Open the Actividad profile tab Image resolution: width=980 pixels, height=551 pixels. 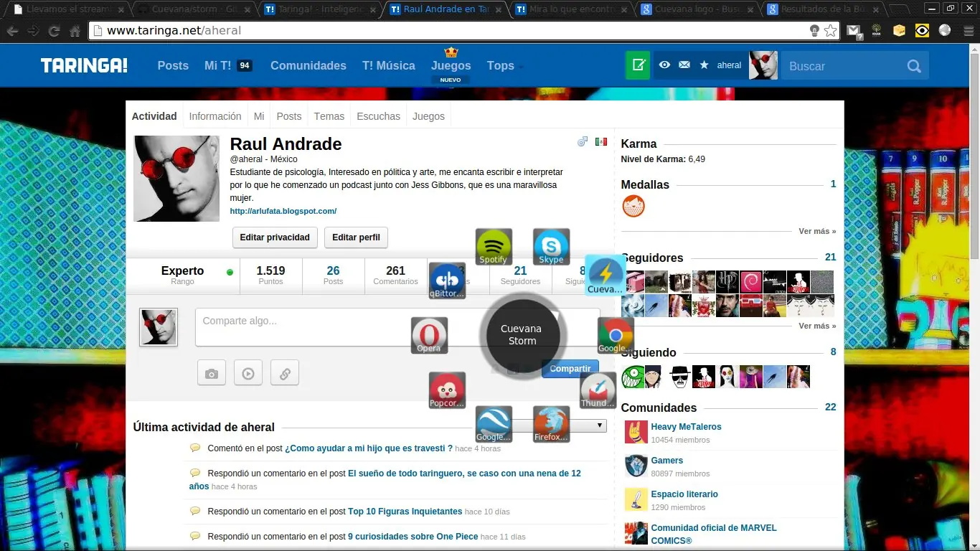pos(154,116)
